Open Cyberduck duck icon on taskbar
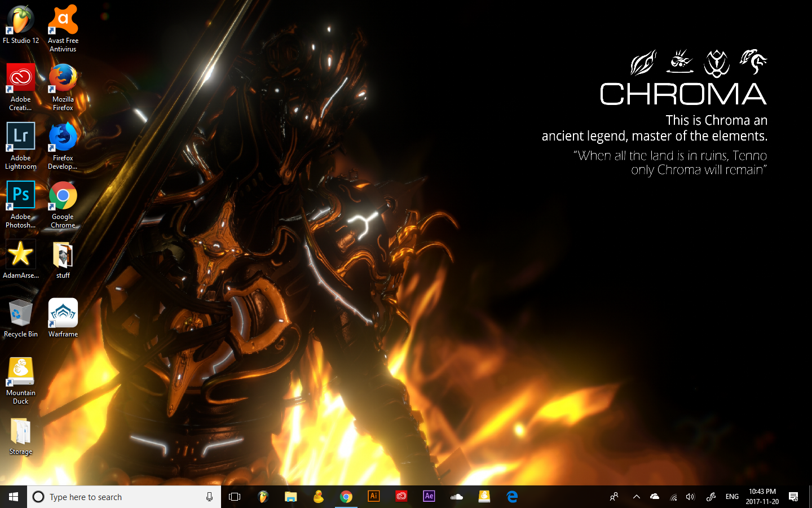This screenshot has width=812, height=508. [x=318, y=497]
